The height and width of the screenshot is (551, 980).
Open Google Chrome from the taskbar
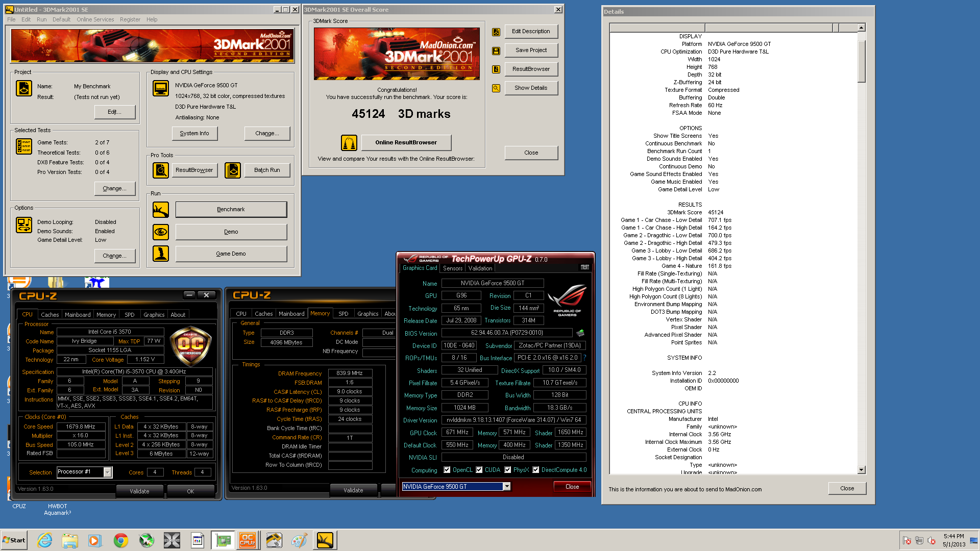click(x=121, y=540)
